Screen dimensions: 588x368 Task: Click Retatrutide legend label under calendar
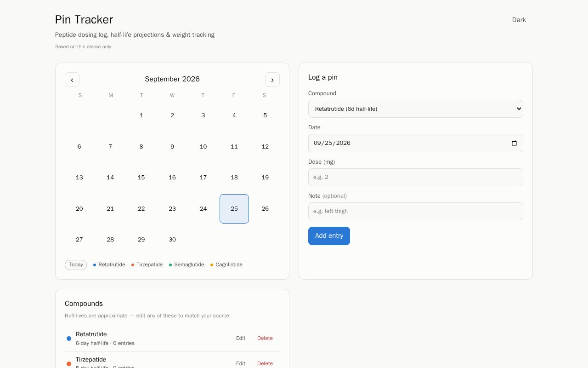(x=112, y=265)
